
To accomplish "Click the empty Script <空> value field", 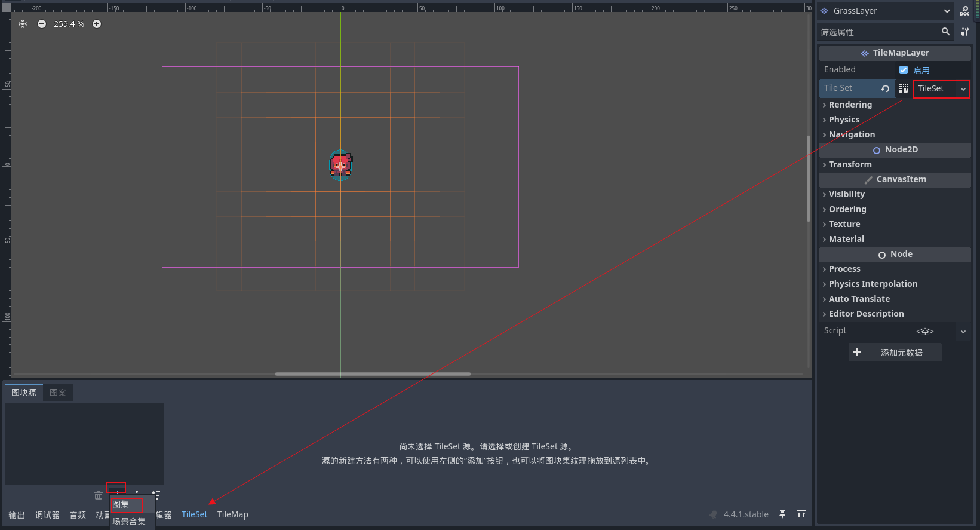I will click(924, 332).
